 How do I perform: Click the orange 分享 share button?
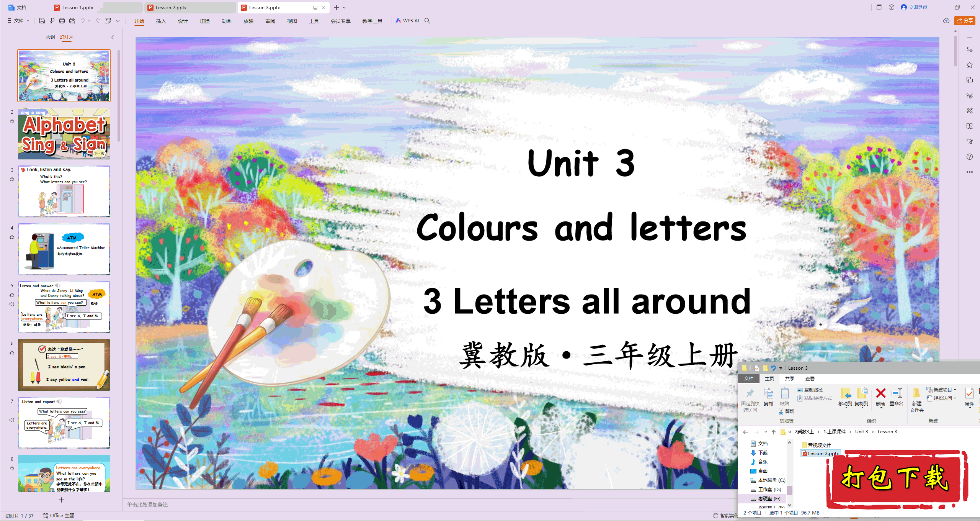[965, 21]
